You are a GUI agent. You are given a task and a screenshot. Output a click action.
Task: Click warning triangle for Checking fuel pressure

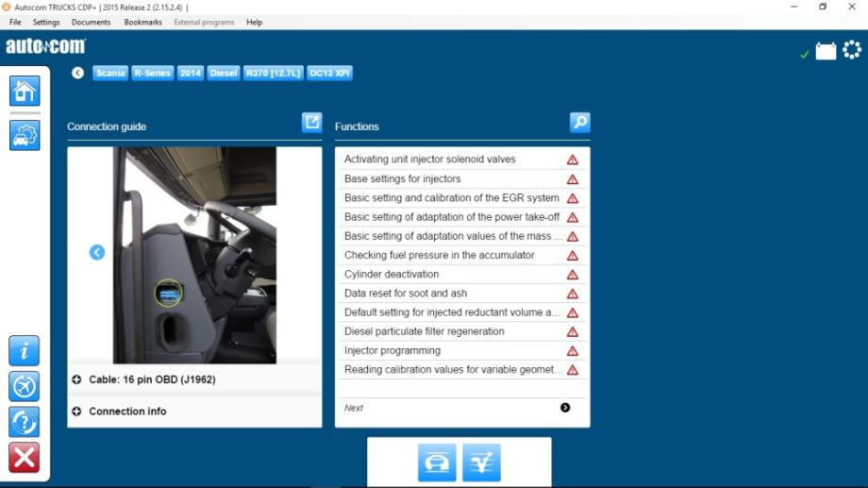click(x=573, y=256)
